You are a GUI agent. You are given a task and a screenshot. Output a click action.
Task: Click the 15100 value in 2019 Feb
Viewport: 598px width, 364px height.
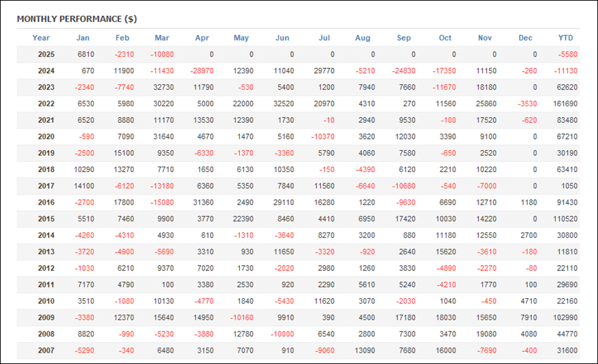[124, 153]
